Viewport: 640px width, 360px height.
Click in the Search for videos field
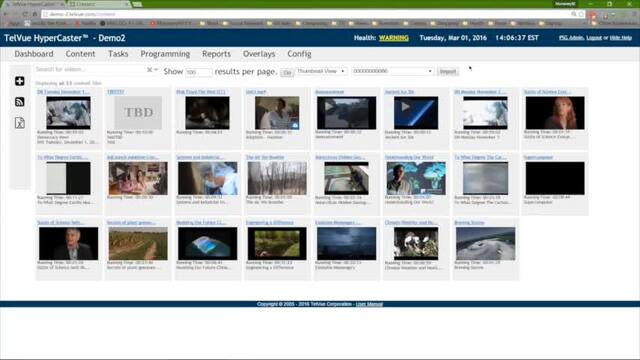point(90,69)
